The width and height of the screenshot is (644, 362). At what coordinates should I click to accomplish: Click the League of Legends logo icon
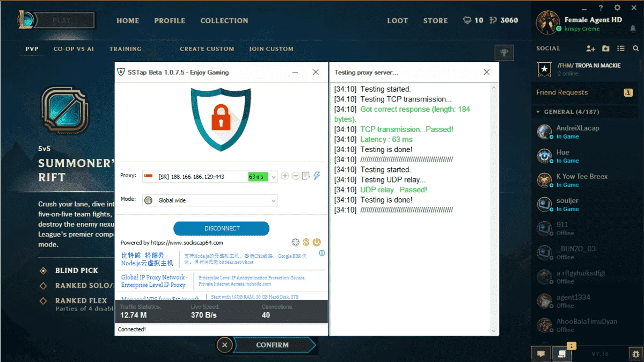click(25, 20)
